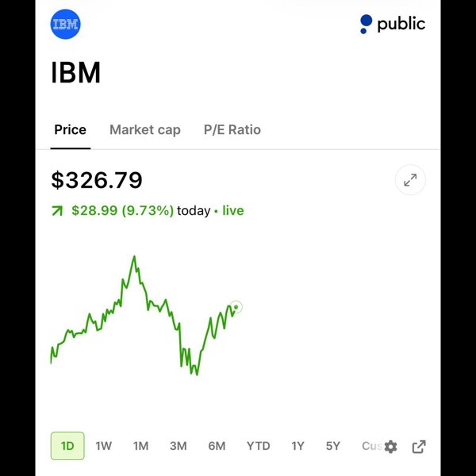Select the 1M time range

point(141,446)
